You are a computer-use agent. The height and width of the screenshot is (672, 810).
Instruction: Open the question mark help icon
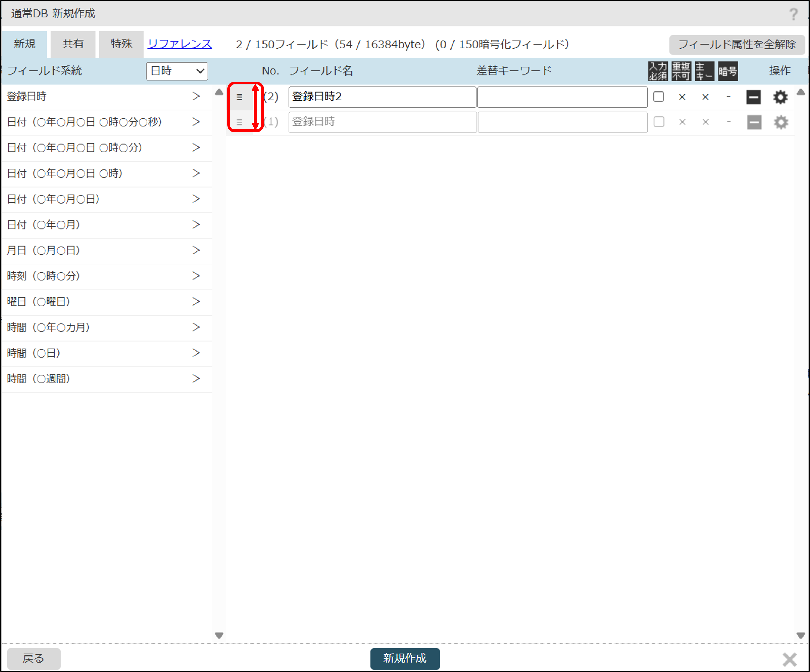793,14
